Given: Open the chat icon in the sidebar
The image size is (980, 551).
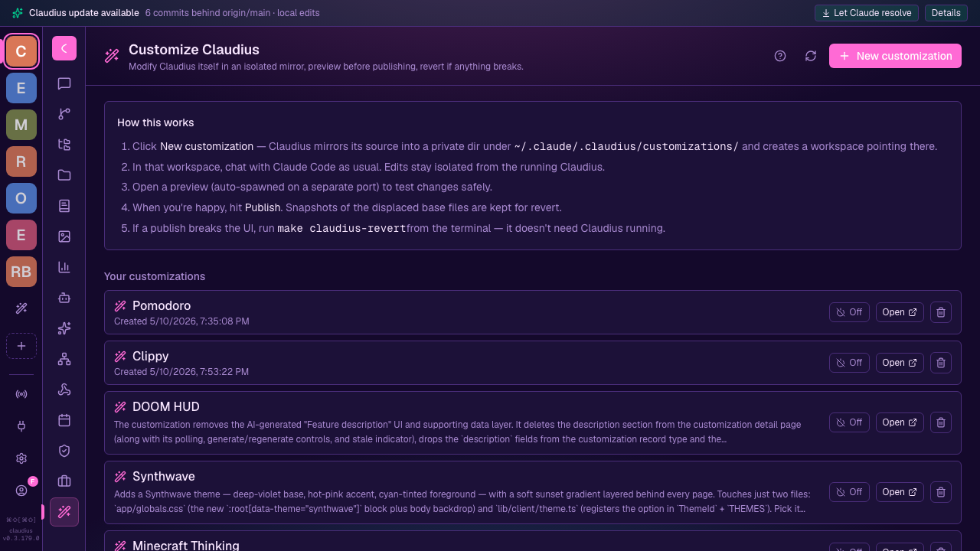Looking at the screenshot, I should (64, 83).
